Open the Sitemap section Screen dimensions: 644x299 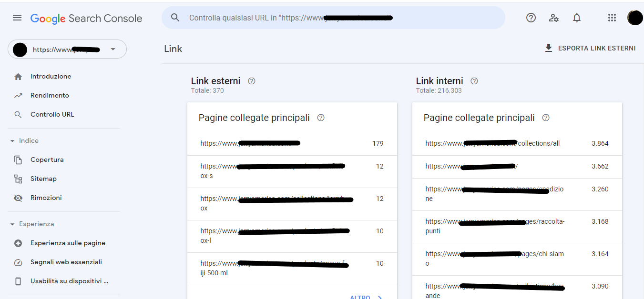pyautogui.click(x=43, y=179)
